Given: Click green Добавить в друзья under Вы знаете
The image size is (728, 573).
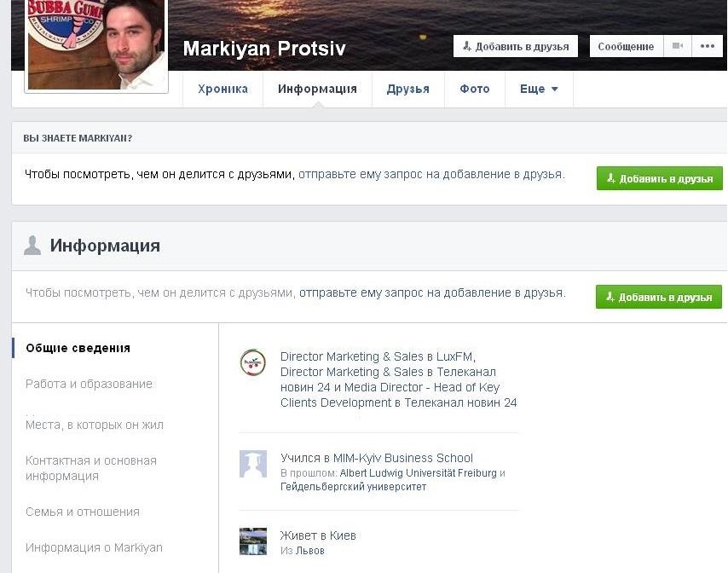Looking at the screenshot, I should [659, 178].
